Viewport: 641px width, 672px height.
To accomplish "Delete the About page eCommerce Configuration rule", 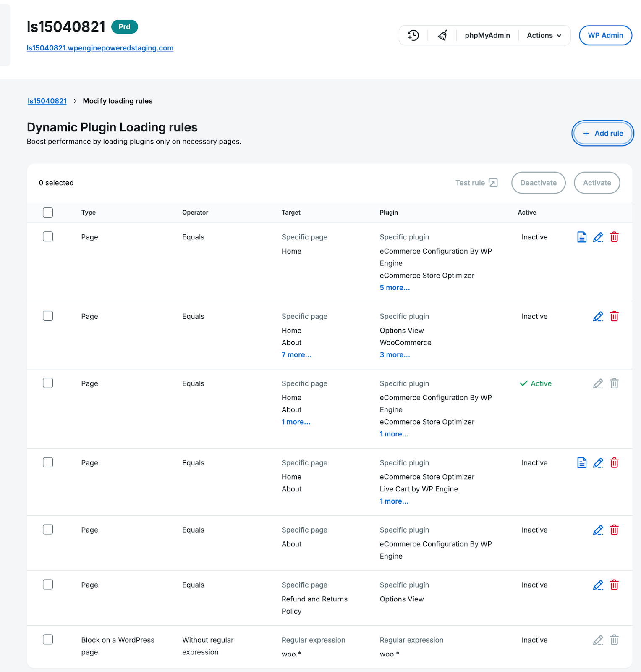I will pos(614,530).
